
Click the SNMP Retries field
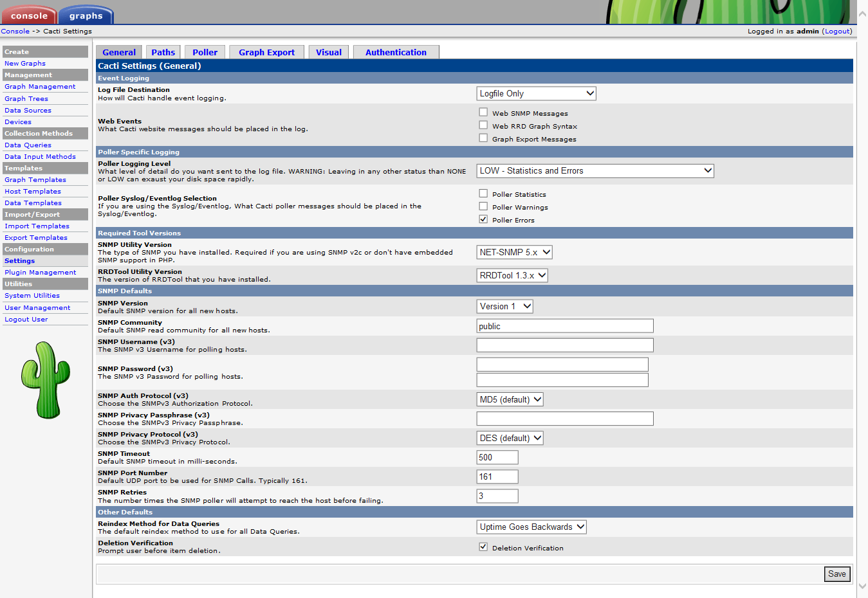coord(497,496)
